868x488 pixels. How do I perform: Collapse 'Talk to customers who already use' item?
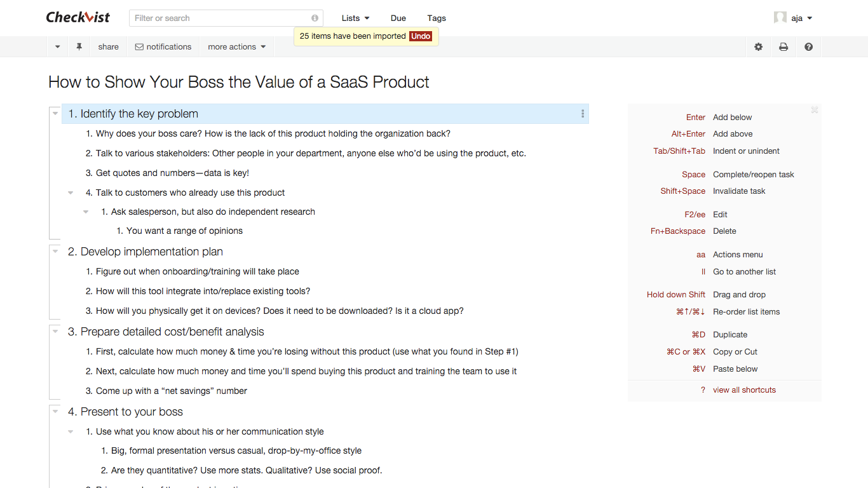coord(71,193)
